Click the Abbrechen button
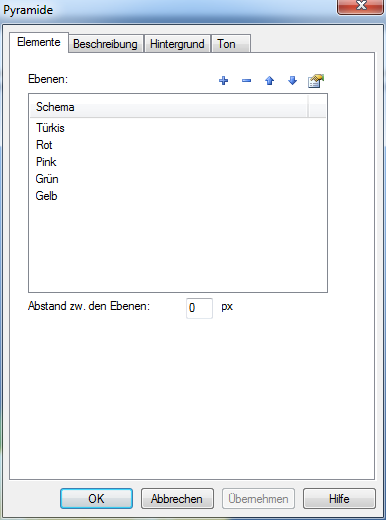The width and height of the screenshot is (386, 520). (177, 499)
